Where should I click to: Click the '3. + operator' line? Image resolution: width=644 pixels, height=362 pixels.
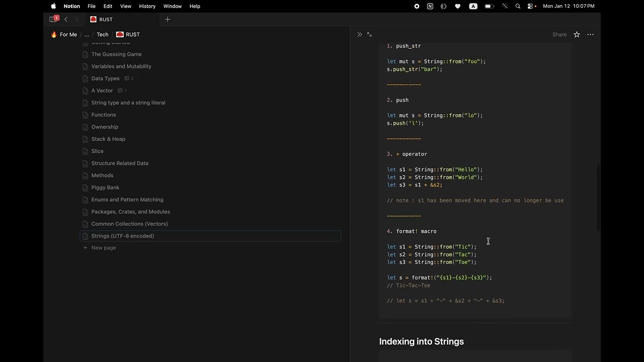[407, 154]
